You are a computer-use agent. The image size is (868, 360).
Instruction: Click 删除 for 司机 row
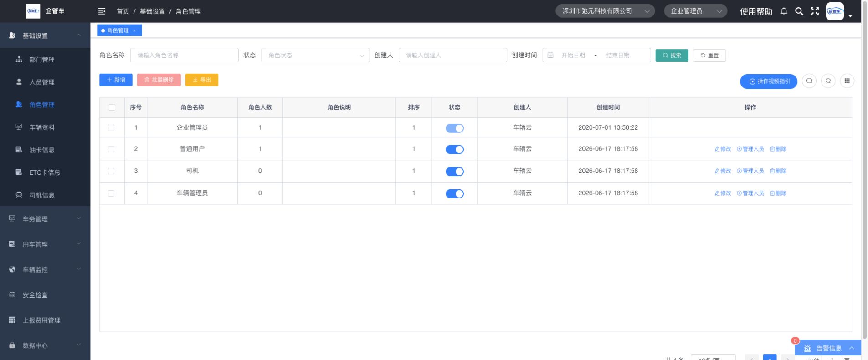click(x=778, y=171)
